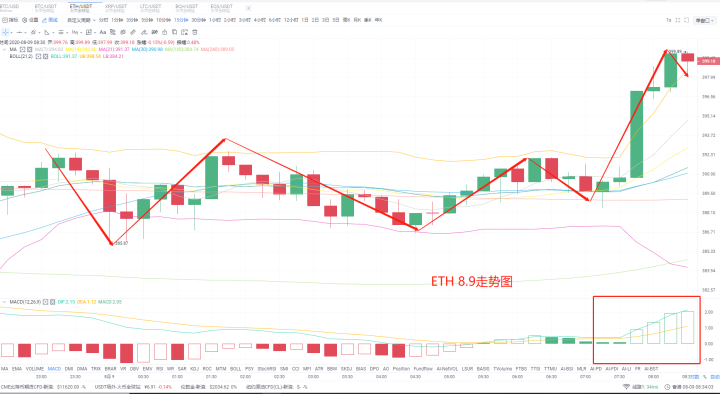Viewport: 720px width, 394px height.
Task: Select the 4 hour timeframe
Action: click(x=259, y=20)
